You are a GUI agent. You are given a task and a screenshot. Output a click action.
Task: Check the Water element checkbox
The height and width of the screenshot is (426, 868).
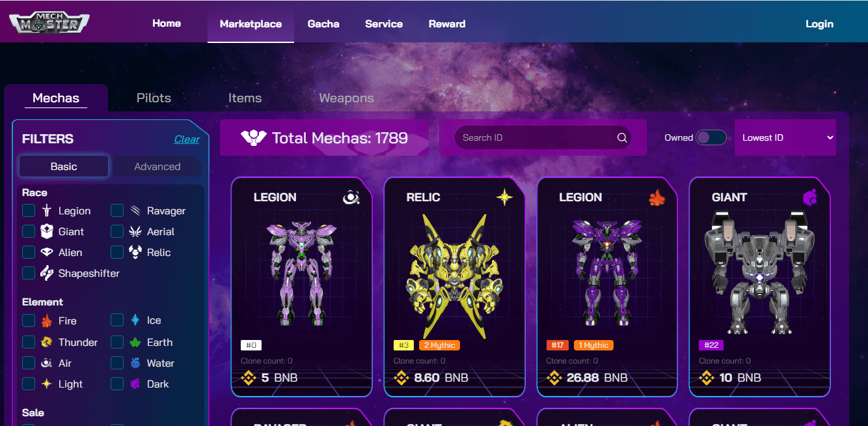[117, 363]
